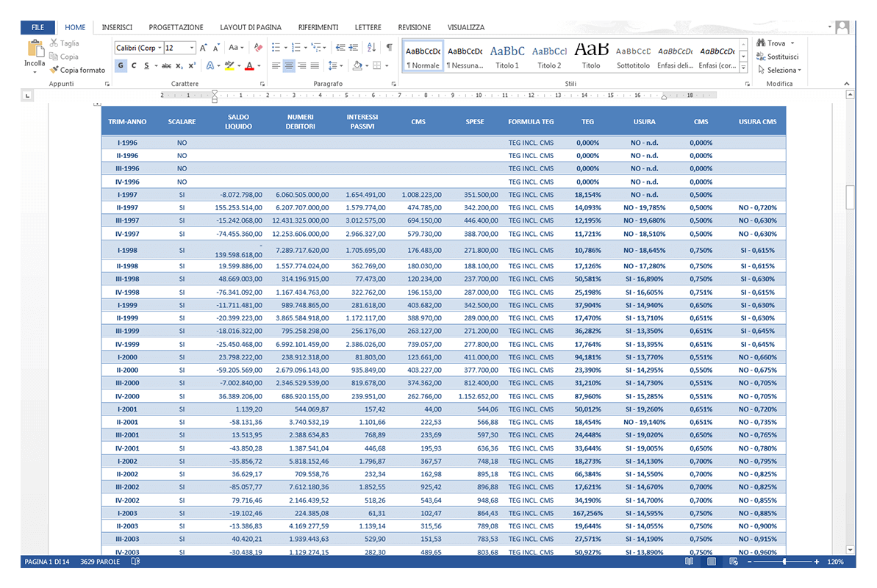Switch to the INSERISCI tab

117,27
